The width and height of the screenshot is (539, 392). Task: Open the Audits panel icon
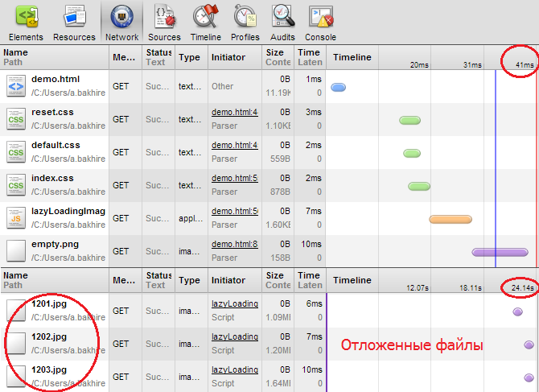[x=283, y=16]
